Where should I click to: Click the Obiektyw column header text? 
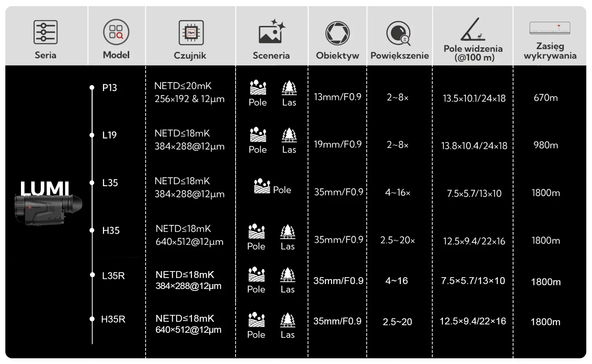(x=337, y=56)
